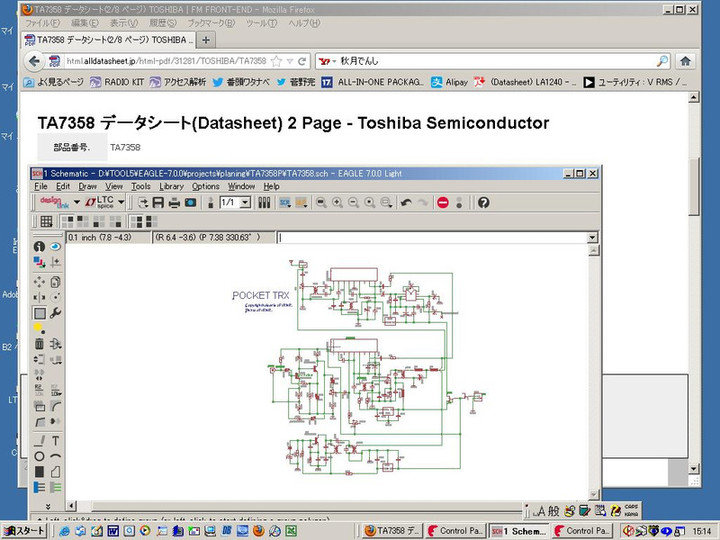Choose the Text tool
This screenshot has width=720, height=540.
click(x=55, y=440)
